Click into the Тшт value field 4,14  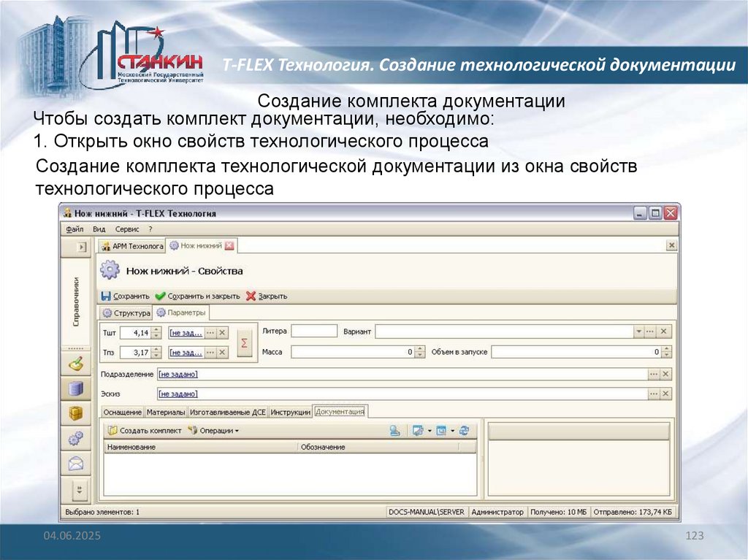coord(135,333)
